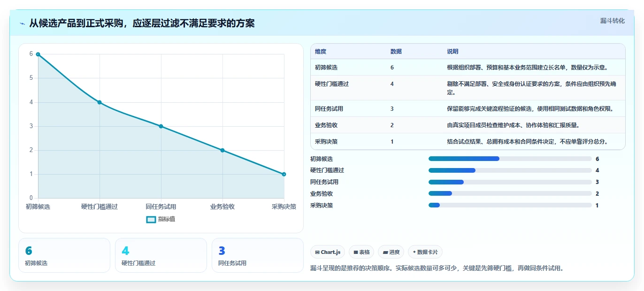Click the Chart.js tag chip

tap(328, 252)
